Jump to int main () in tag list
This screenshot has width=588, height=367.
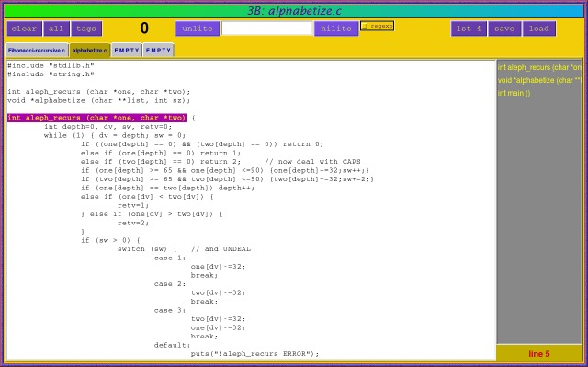coord(514,93)
